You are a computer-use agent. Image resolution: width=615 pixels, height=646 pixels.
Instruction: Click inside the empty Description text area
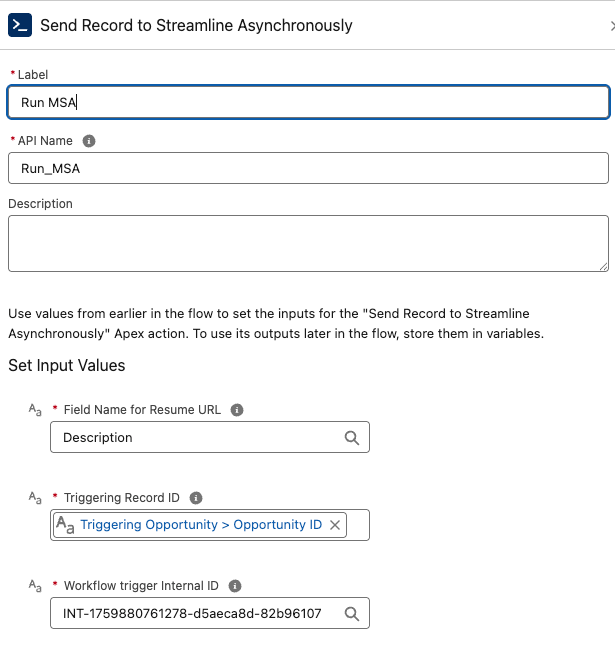[308, 243]
